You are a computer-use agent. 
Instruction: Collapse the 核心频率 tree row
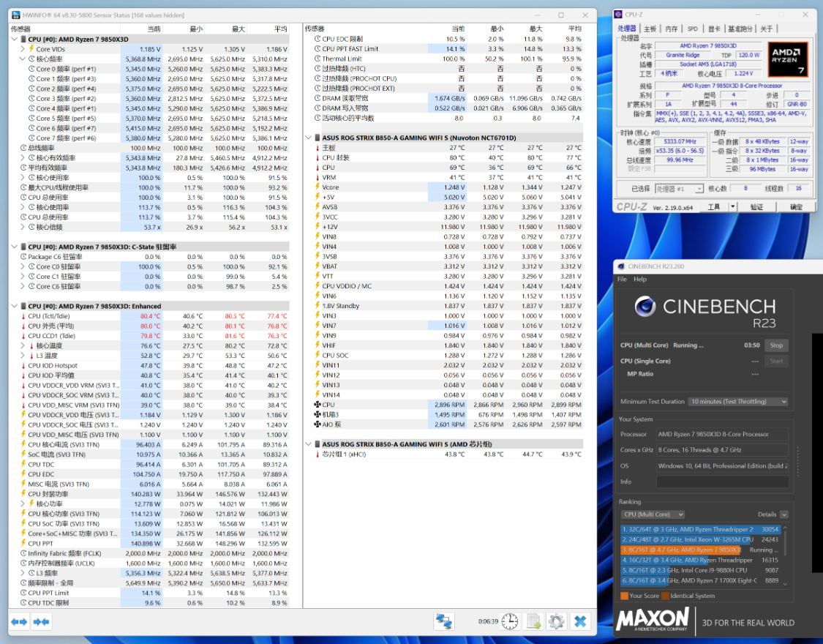pyautogui.click(x=23, y=59)
